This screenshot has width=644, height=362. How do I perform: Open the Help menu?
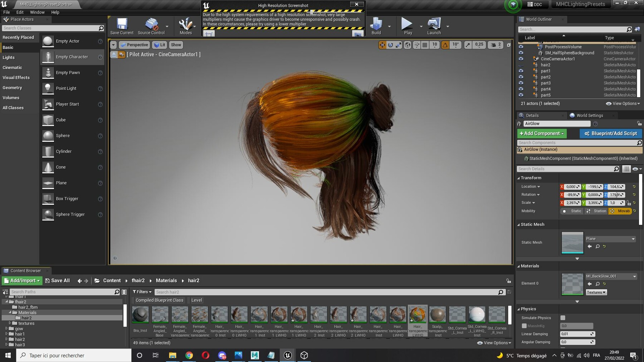click(55, 12)
